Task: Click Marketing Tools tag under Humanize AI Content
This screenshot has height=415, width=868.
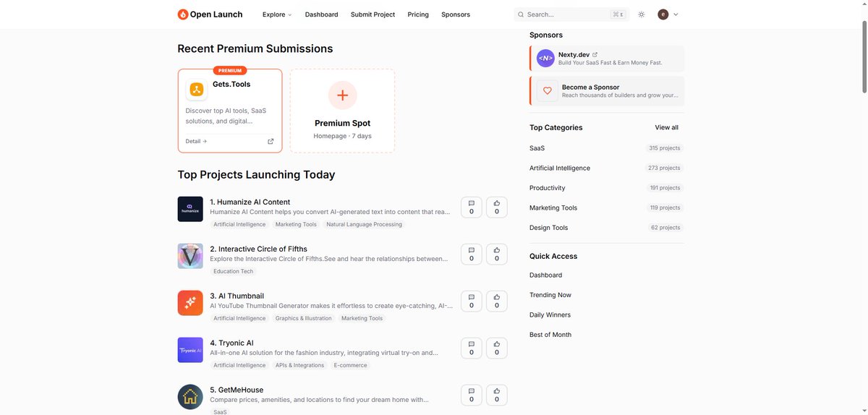Action: (296, 224)
